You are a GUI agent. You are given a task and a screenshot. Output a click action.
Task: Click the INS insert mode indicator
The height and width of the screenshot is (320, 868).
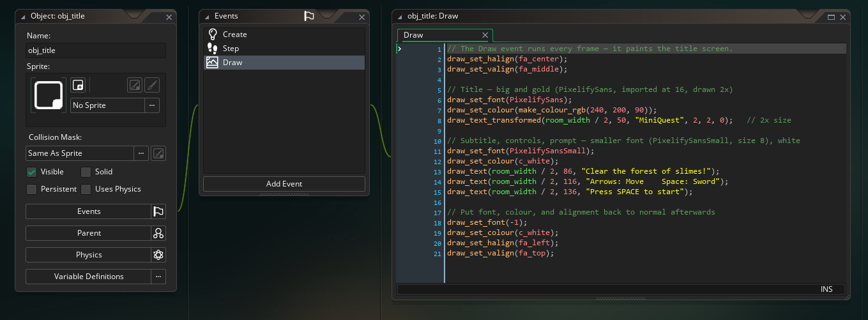[826, 289]
